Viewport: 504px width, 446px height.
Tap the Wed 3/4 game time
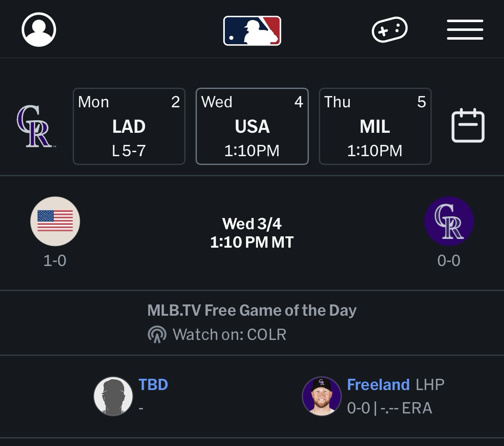pos(252,233)
